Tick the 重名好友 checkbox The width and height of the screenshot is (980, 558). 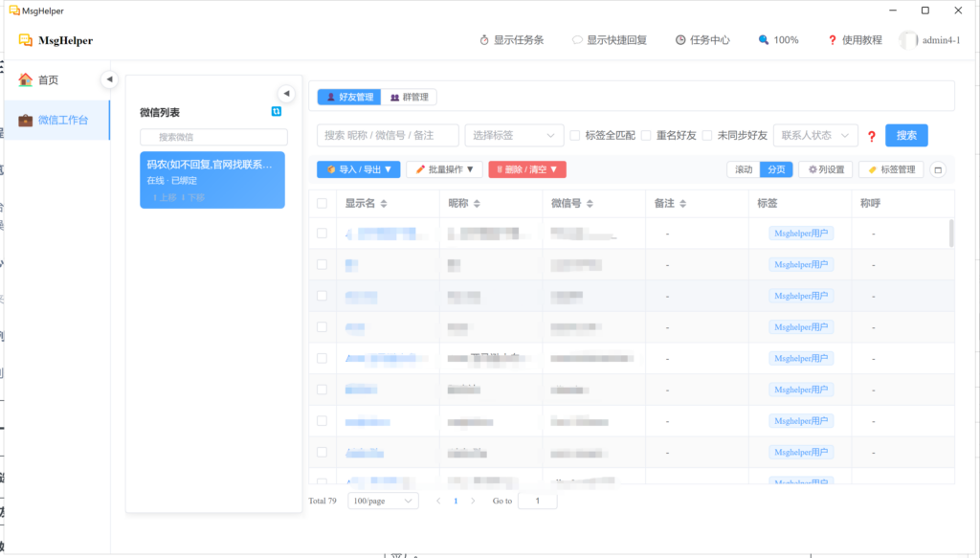646,136
